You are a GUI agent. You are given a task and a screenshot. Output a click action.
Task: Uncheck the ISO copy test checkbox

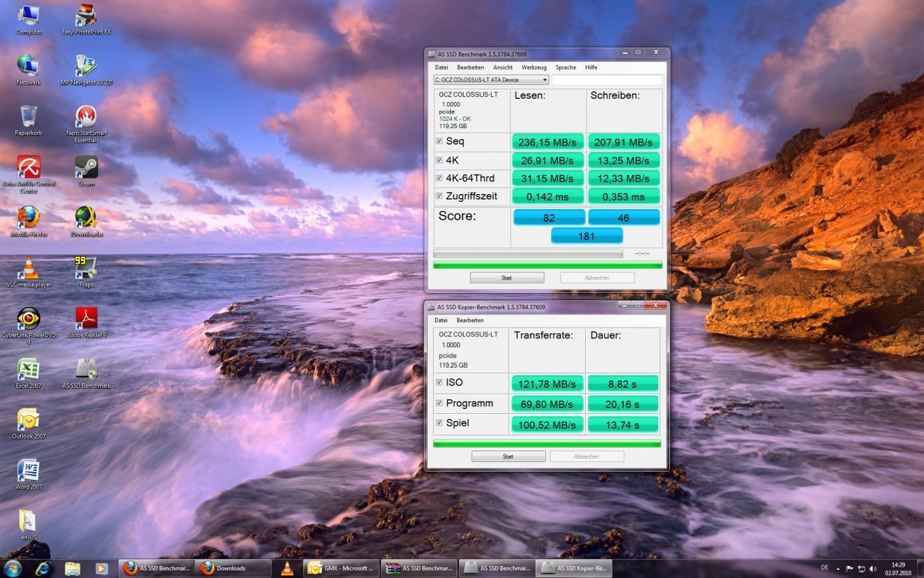pos(439,382)
